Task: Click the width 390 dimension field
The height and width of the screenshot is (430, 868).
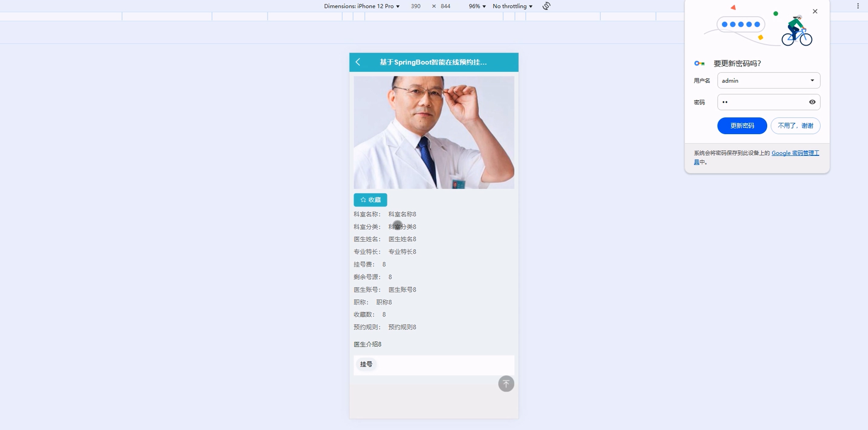Action: click(x=416, y=6)
